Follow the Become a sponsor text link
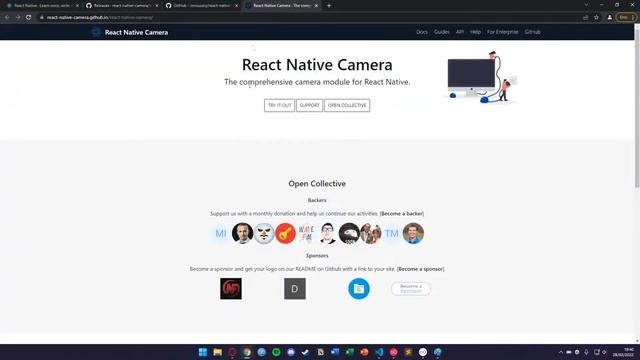The width and height of the screenshot is (640, 360). coord(420,269)
